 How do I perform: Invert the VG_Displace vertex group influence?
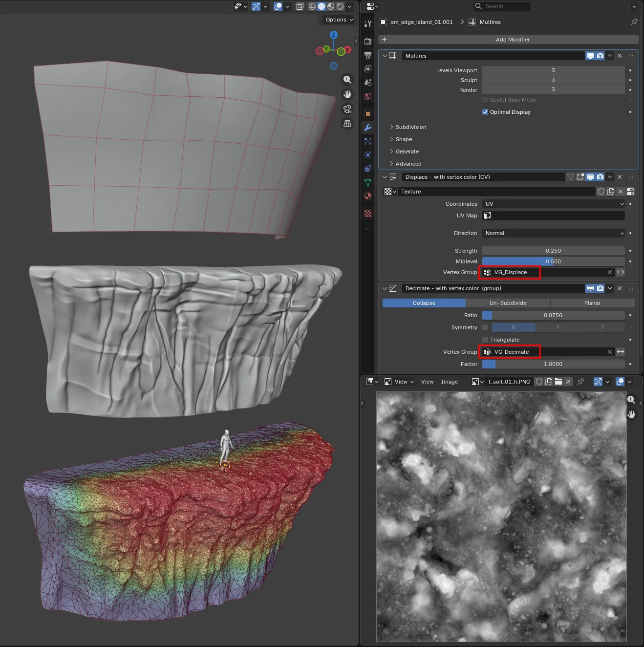click(x=621, y=272)
